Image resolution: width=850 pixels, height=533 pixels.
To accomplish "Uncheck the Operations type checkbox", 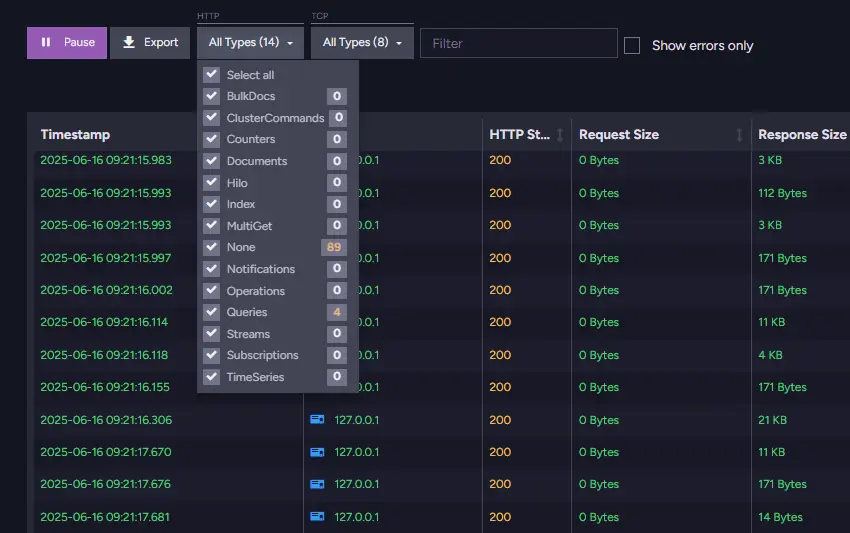I will click(x=211, y=291).
